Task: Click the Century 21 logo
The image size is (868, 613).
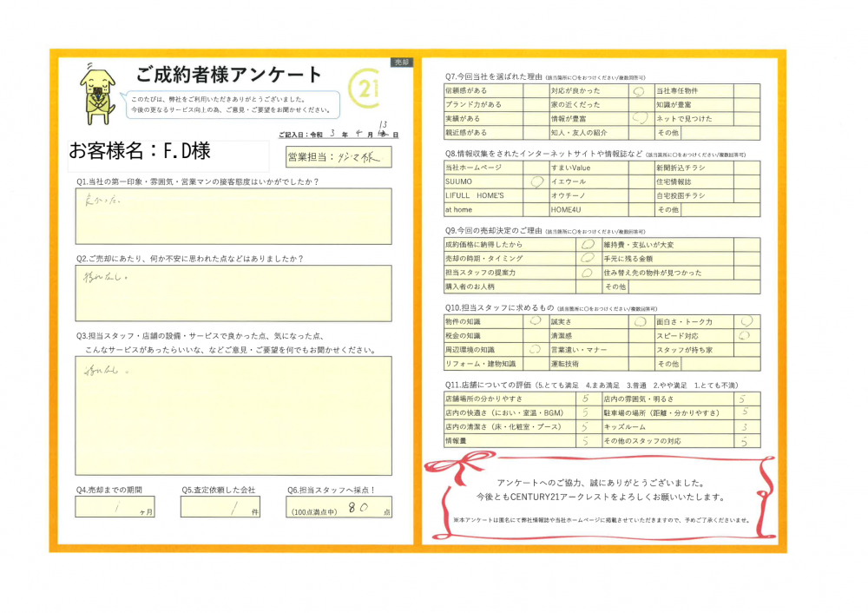Action: [365, 89]
